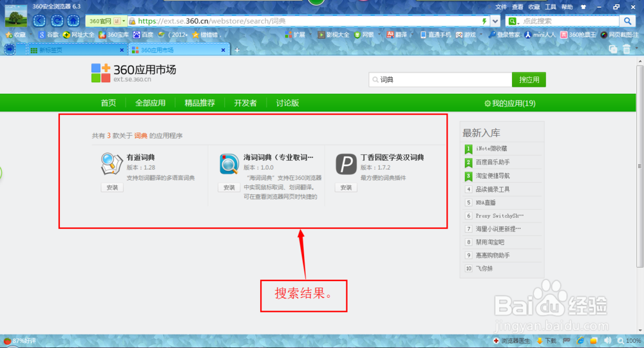
Task: Expand the 360官网 certificate dropdown
Action: pos(123,21)
